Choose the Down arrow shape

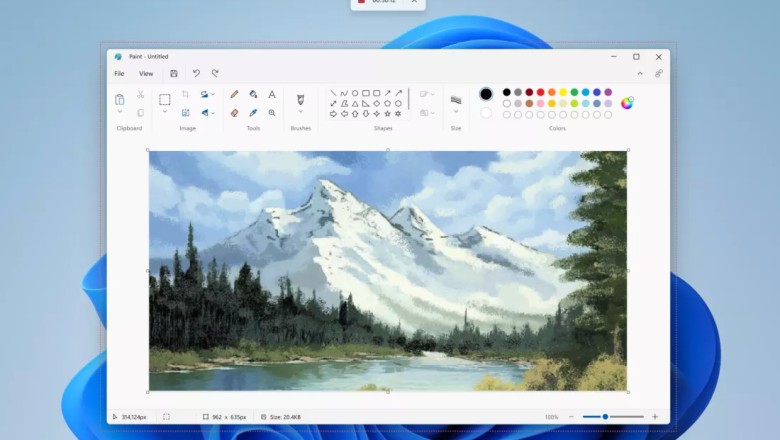coord(366,114)
